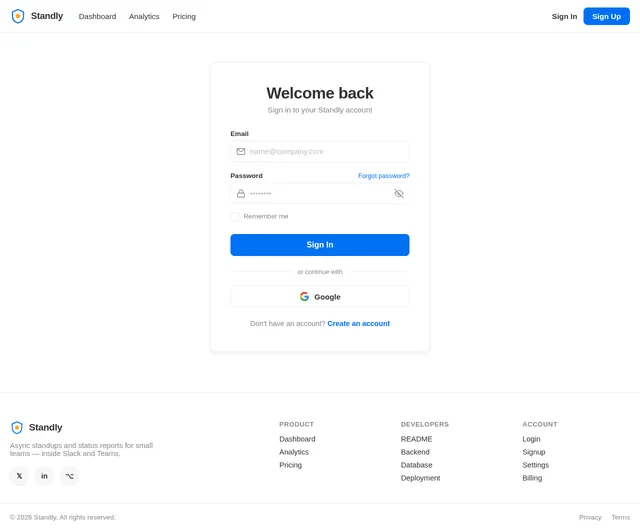This screenshot has width=640, height=531.
Task: Open the Terms link in footer
Action: tap(621, 518)
